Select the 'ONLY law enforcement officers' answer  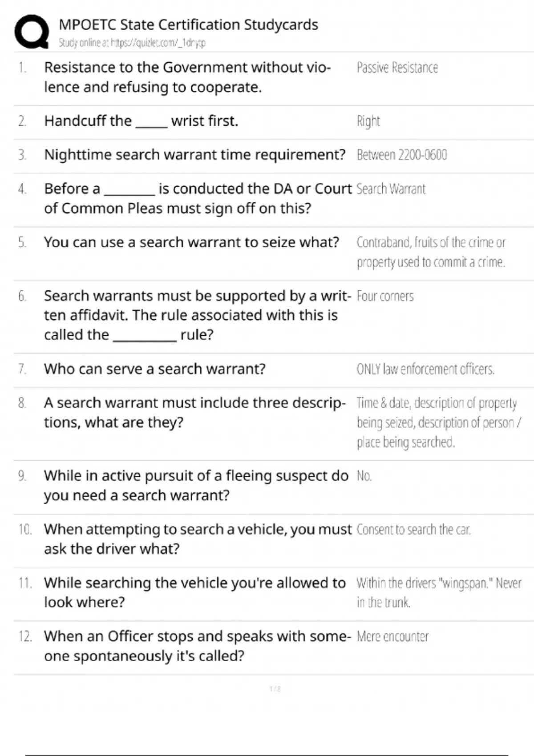coord(425,369)
